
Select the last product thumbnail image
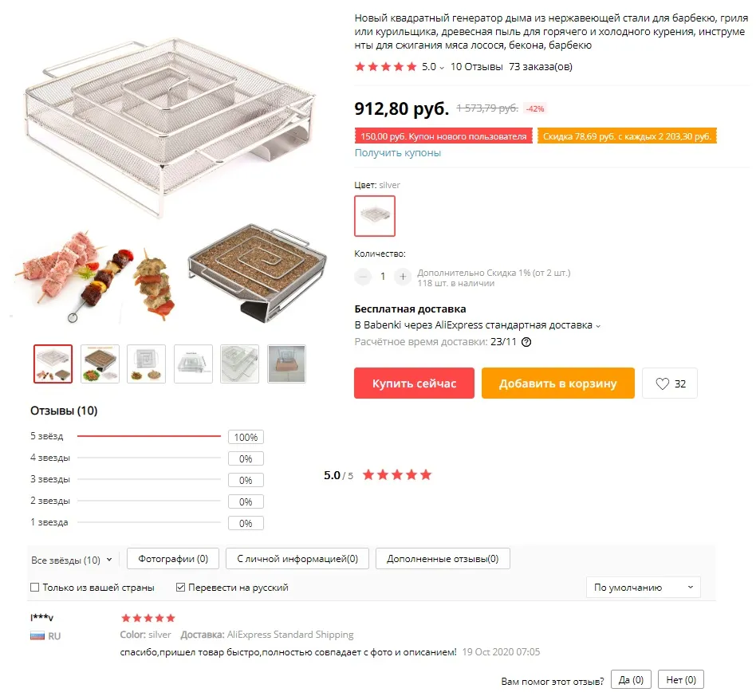pos(286,364)
